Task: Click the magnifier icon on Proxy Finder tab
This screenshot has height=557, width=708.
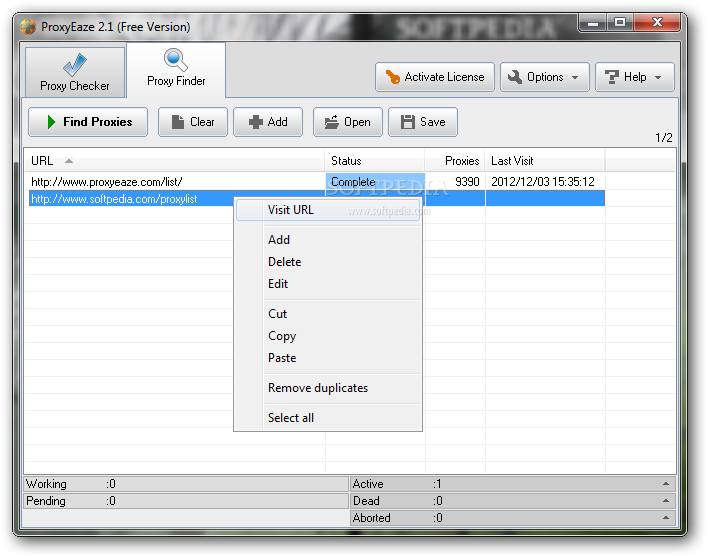Action: click(x=176, y=60)
